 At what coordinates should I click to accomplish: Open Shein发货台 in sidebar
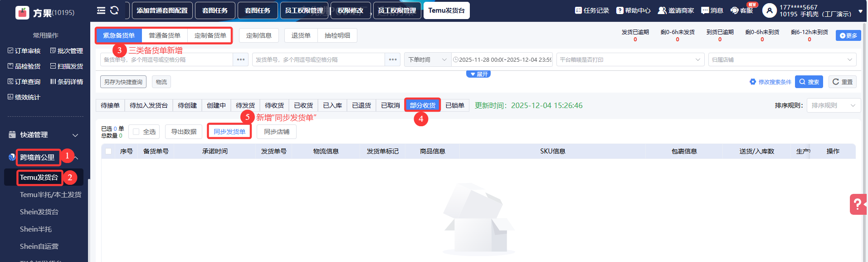point(39,212)
